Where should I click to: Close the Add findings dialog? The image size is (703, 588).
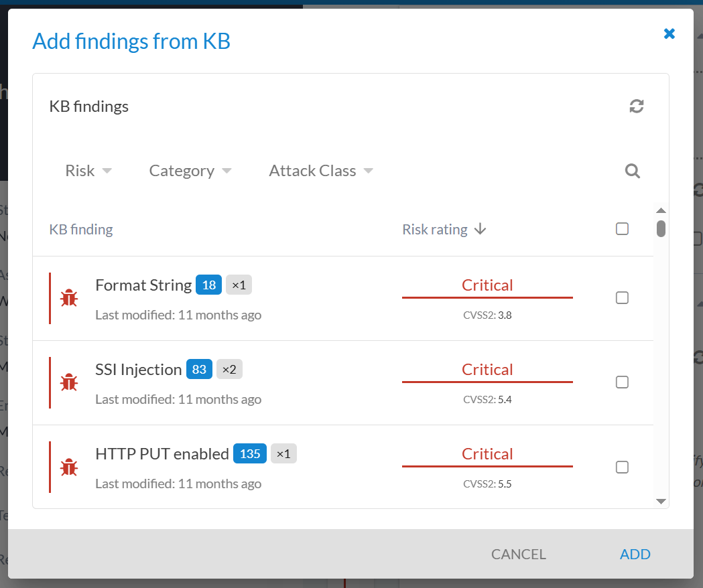point(669,33)
